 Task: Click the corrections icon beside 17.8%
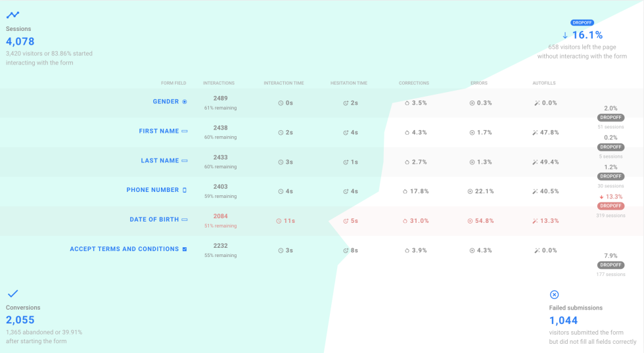(x=405, y=191)
